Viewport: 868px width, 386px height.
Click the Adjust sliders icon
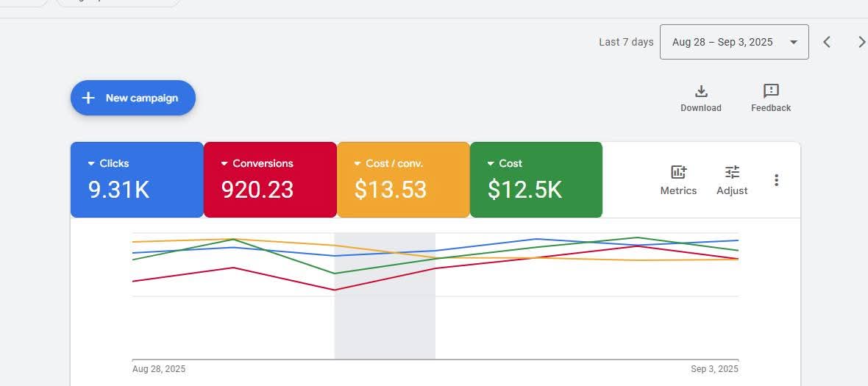pos(731,173)
